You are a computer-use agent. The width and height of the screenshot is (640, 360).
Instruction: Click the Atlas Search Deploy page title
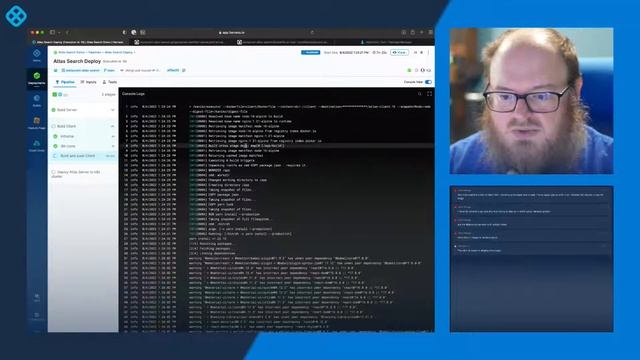click(x=77, y=61)
